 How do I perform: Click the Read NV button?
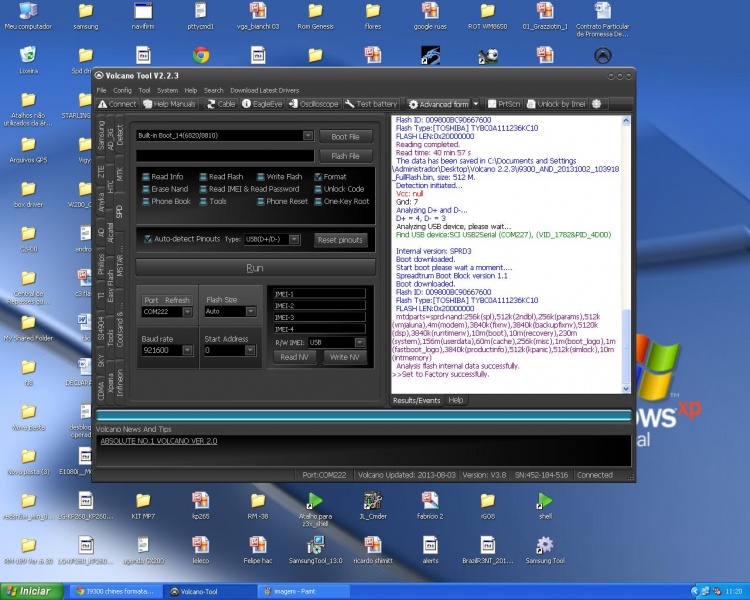[294, 357]
